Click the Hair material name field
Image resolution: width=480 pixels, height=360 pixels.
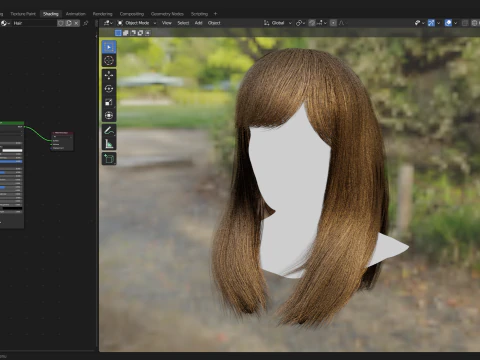(x=34, y=23)
